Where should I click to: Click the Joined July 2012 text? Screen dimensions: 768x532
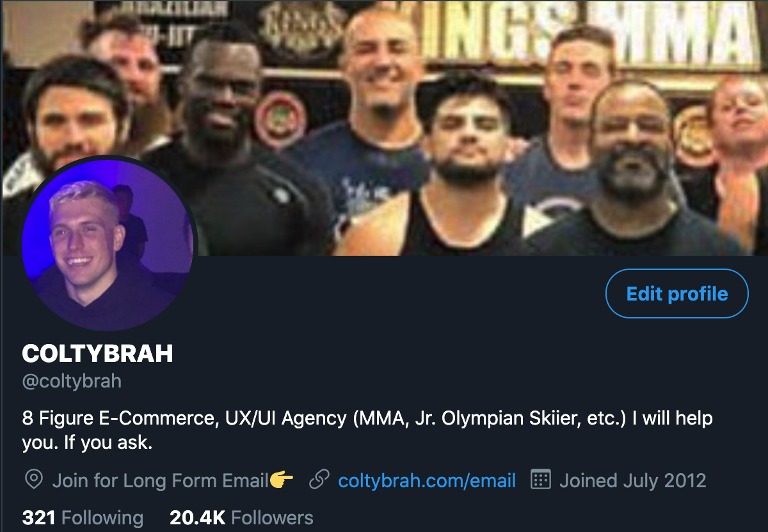pyautogui.click(x=633, y=480)
